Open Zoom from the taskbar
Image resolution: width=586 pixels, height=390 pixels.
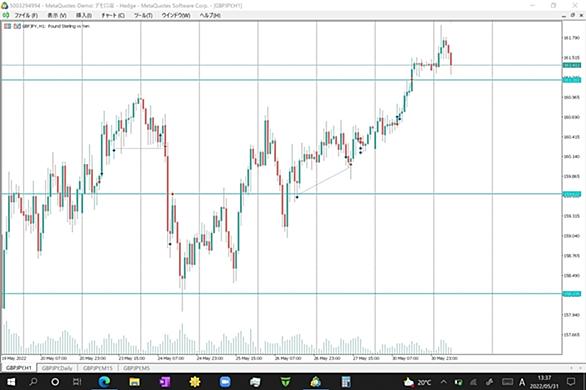point(225,382)
